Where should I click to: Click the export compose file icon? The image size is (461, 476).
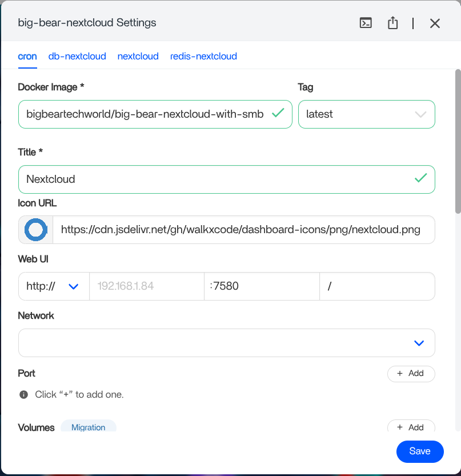coord(392,23)
